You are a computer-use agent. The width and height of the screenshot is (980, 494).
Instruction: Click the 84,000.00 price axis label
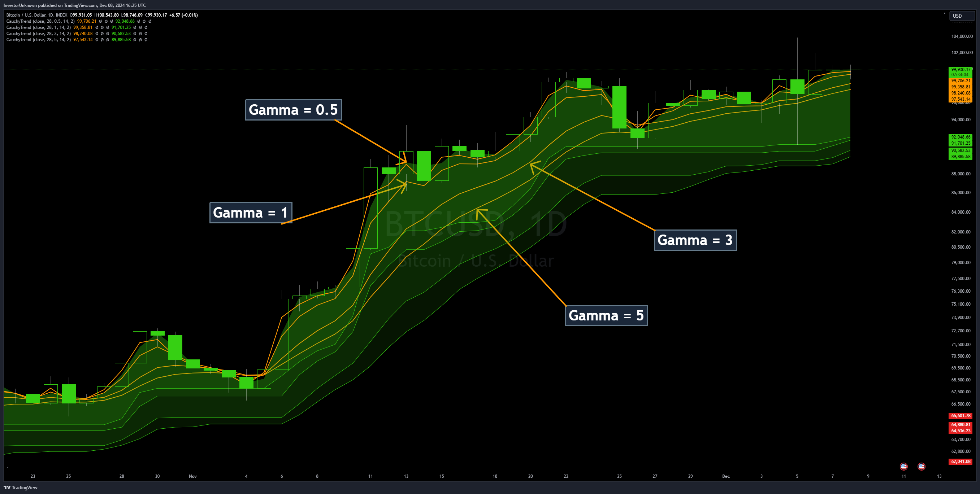coord(961,212)
